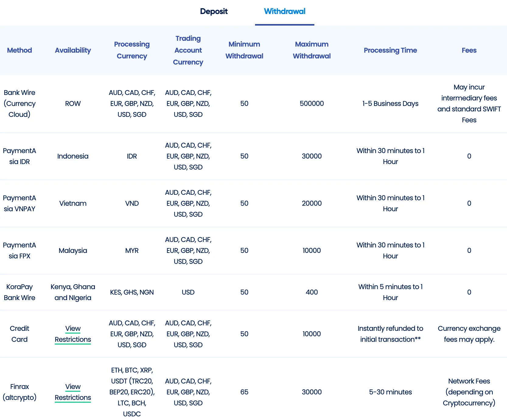Click the Within 5 minutes to 1 Hour cell
The image size is (507, 420).
390,292
